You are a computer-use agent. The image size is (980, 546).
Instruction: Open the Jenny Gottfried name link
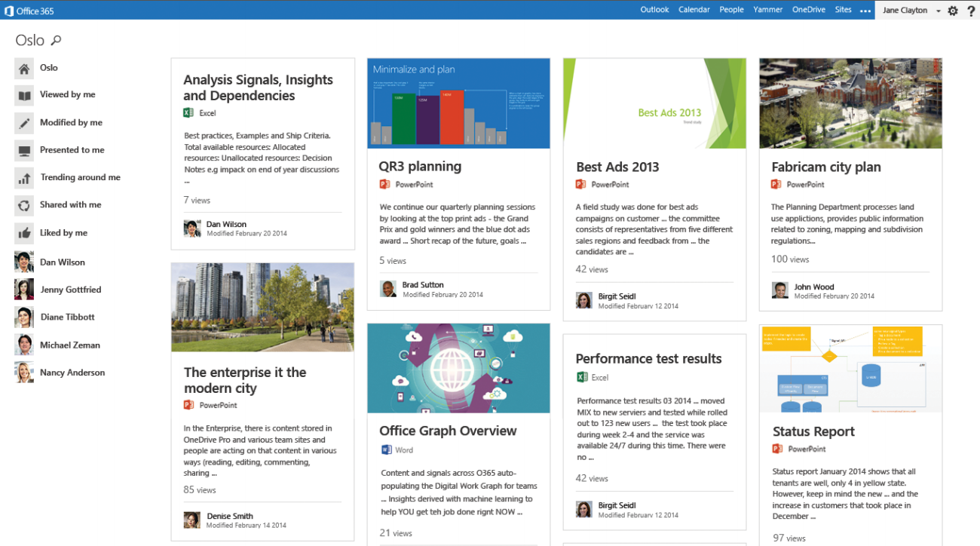coord(70,290)
